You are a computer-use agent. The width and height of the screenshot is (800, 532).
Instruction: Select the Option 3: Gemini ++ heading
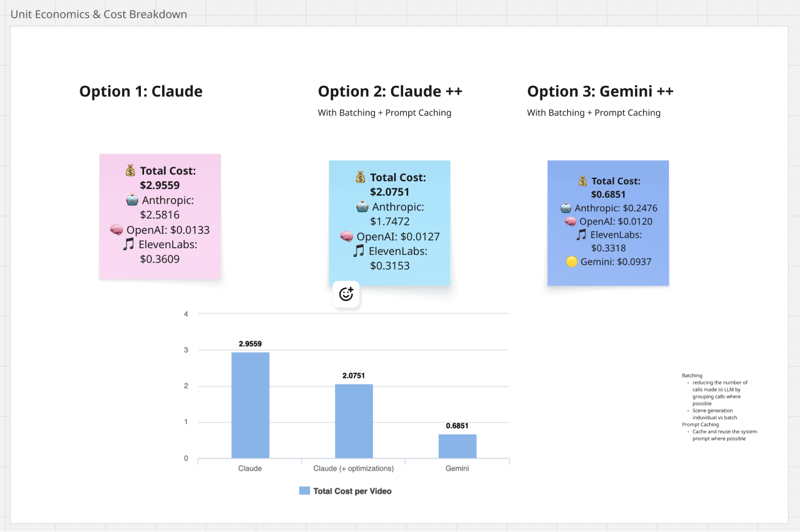pyautogui.click(x=600, y=91)
